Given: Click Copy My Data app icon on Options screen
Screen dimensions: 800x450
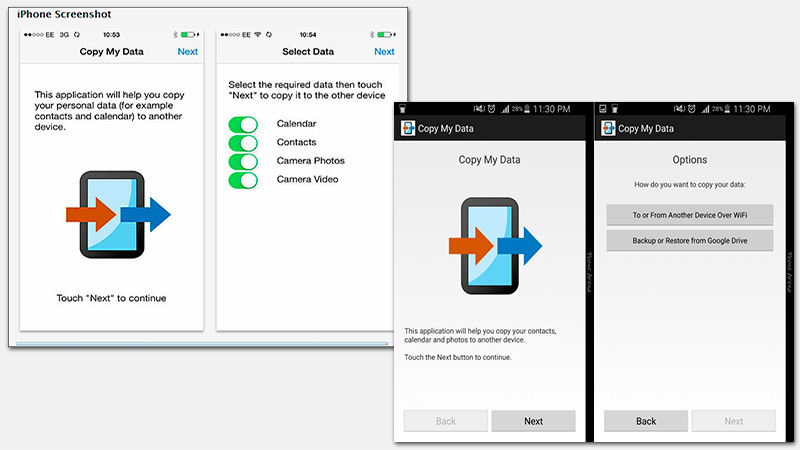Looking at the screenshot, I should (x=608, y=128).
